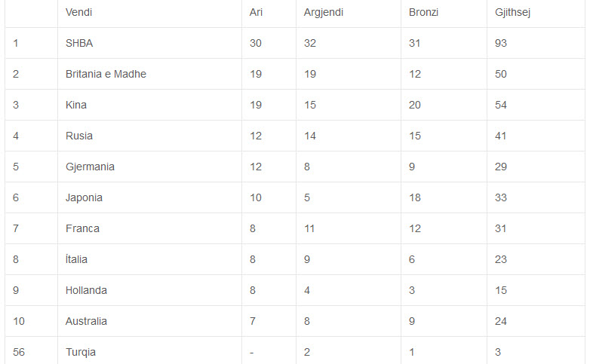The width and height of the screenshot is (590, 364).
Task: Select the İtalia country cell
Action: pos(76,259)
